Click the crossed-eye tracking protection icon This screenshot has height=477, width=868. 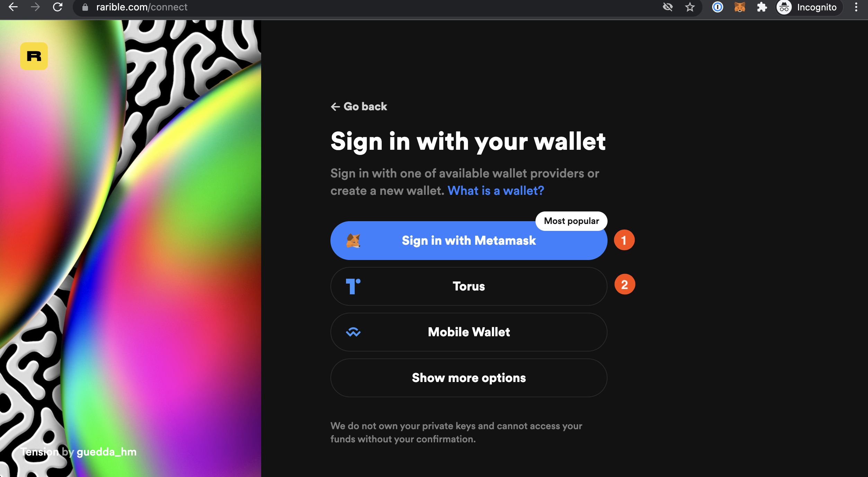tap(667, 7)
